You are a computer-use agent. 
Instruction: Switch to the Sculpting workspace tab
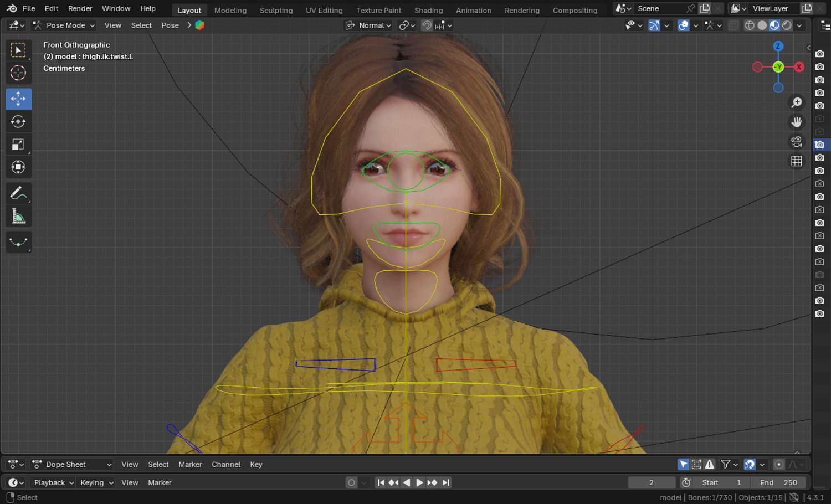tap(276, 10)
